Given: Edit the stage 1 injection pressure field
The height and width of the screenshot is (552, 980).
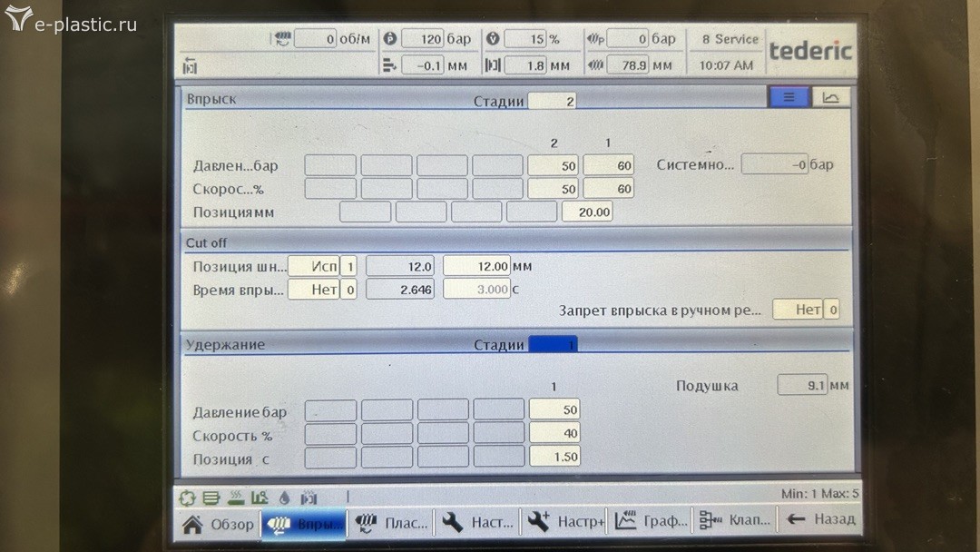Looking at the screenshot, I should tap(608, 165).
